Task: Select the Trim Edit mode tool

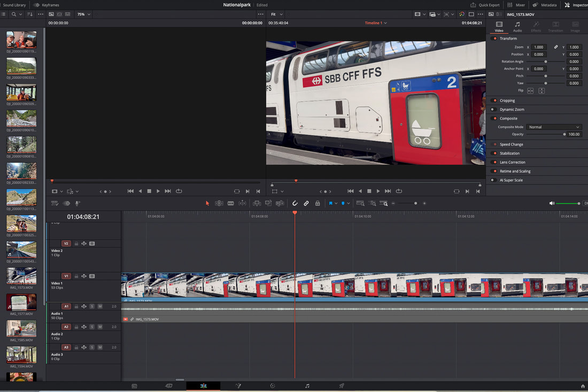Action: [219, 203]
